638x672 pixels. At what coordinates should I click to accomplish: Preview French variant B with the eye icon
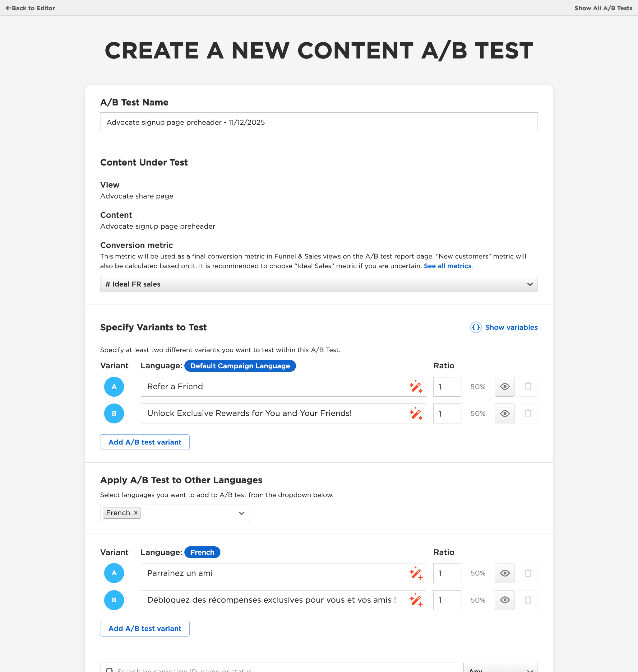click(x=504, y=600)
